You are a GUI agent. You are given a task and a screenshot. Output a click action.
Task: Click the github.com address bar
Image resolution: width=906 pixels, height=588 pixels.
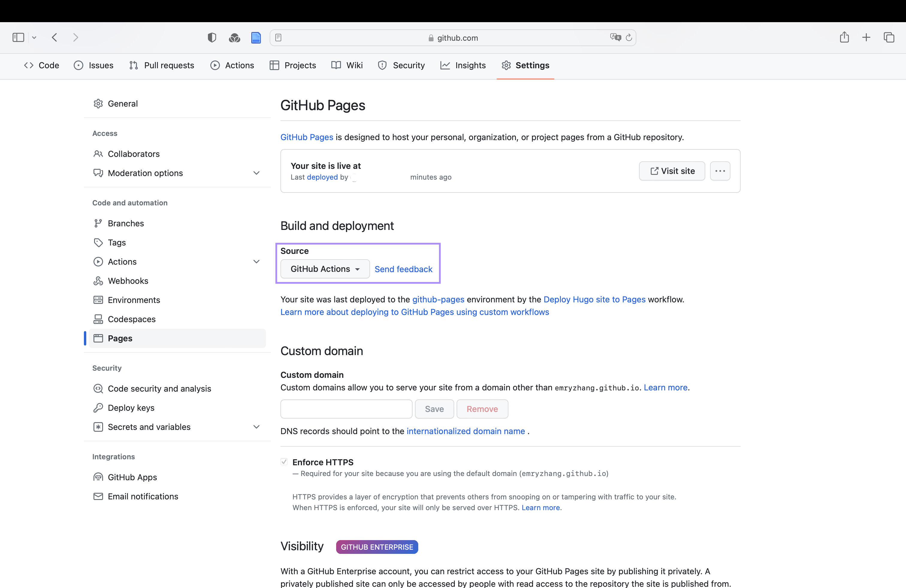coord(453,38)
